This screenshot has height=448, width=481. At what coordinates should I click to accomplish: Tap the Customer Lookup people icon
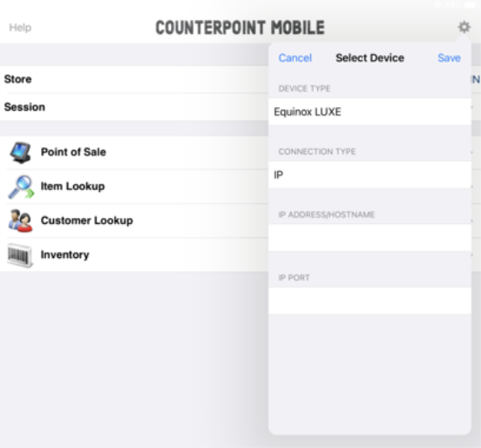[20, 221]
